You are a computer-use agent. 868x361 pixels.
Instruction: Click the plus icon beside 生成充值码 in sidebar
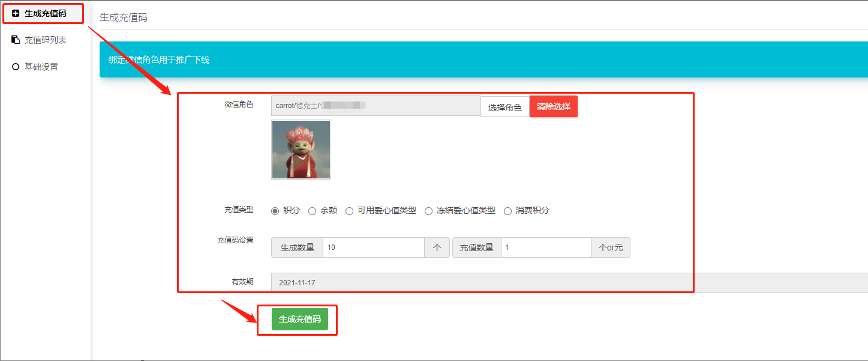(16, 13)
